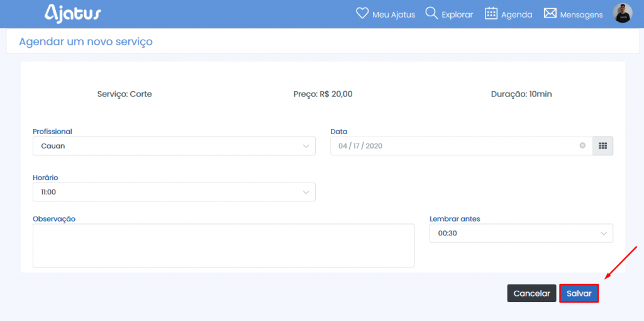Go to Meu Ajatus menu item
The width and height of the screenshot is (644, 321).
[394, 15]
